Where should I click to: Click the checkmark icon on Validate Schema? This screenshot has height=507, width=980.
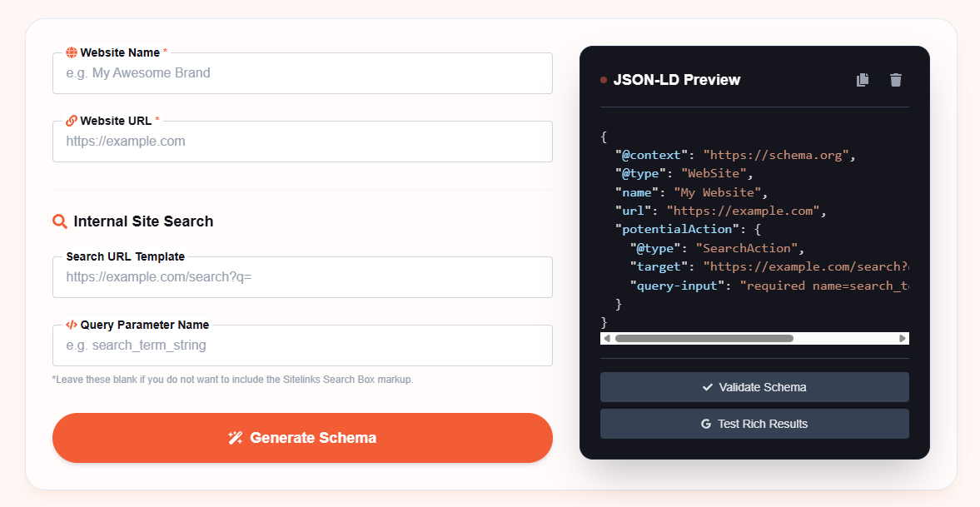coord(707,386)
